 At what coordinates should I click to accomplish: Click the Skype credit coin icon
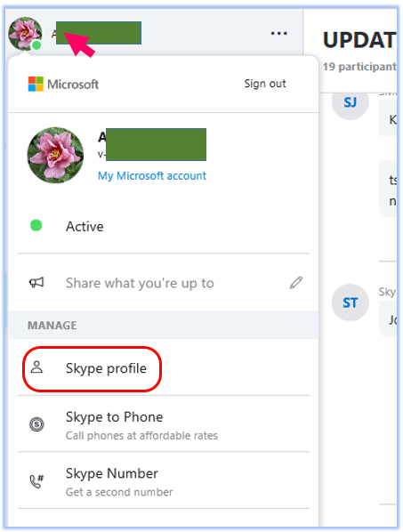36,424
